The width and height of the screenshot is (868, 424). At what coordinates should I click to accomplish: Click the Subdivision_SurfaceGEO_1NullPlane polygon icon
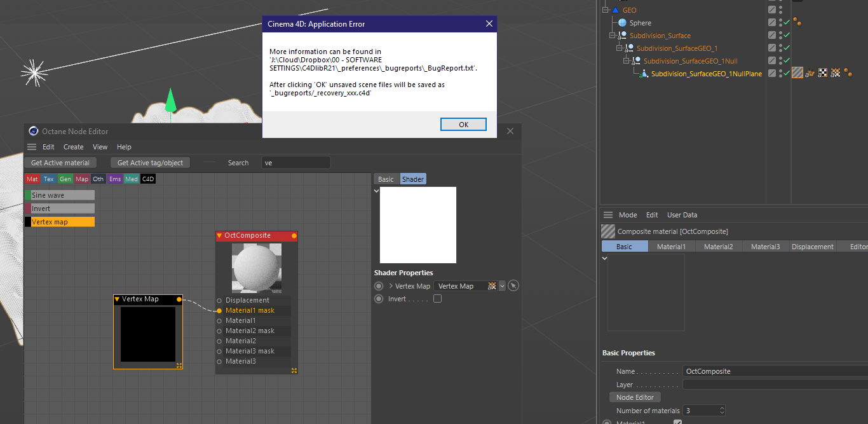[644, 74]
